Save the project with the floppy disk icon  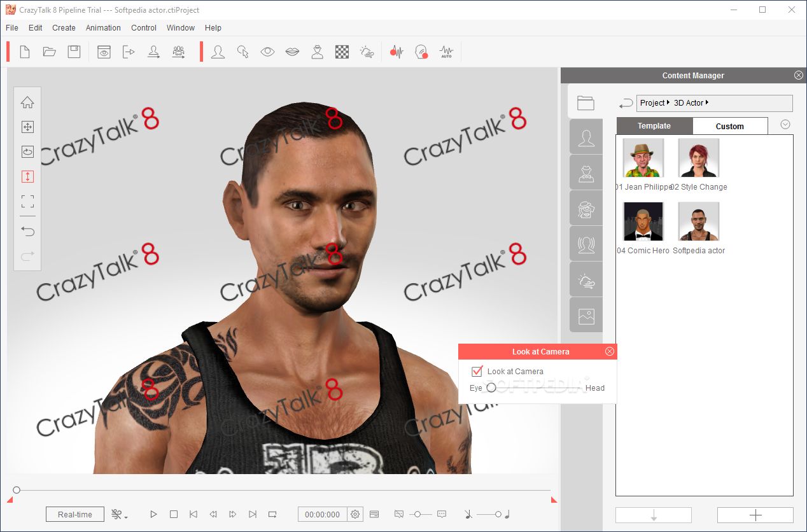click(x=74, y=52)
